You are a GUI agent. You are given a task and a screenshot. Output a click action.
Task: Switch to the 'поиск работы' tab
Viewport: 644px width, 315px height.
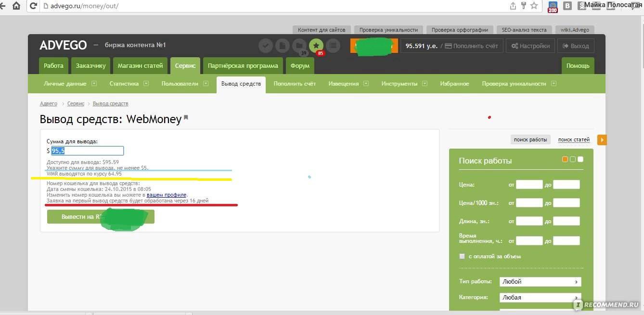(x=530, y=139)
